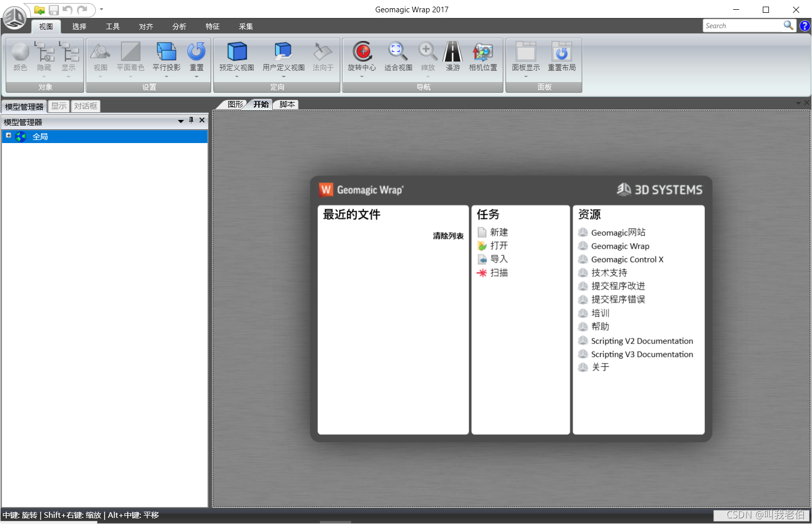
Task: Click the blue help question mark icon
Action: click(805, 26)
